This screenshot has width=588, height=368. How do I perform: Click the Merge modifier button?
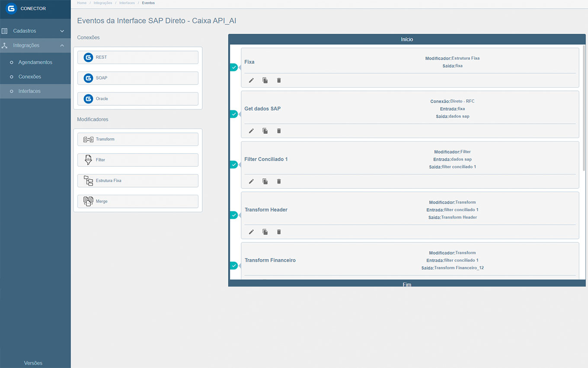pyautogui.click(x=138, y=201)
